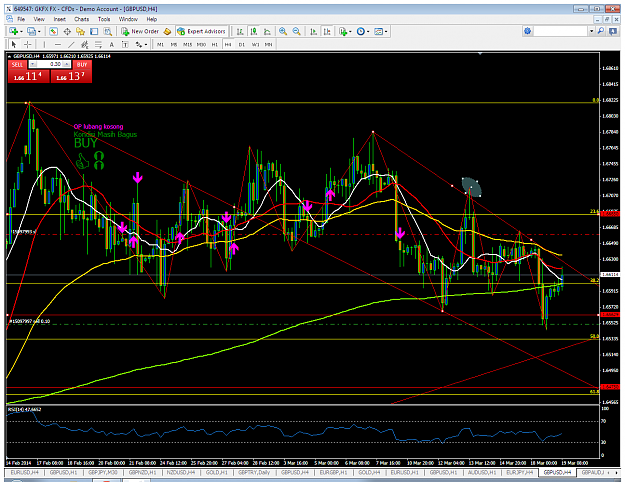Click the search magnifier icon
625x482 pixels.
click(x=601, y=31)
